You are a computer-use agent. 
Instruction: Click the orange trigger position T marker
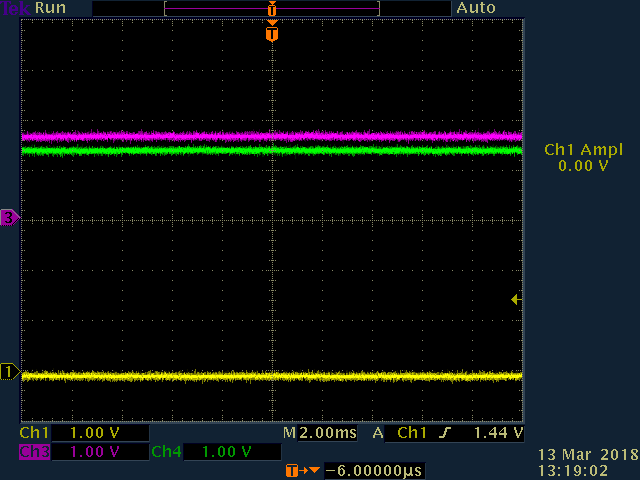[272, 33]
